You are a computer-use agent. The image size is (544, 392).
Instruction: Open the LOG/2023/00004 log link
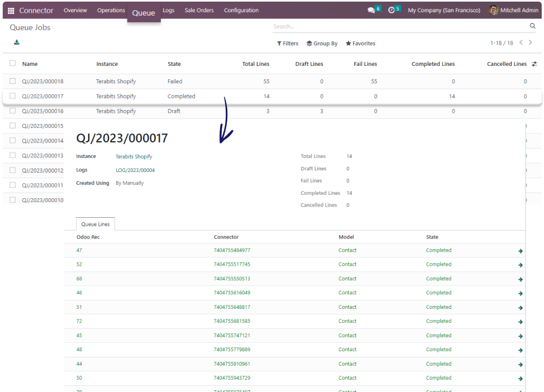[x=135, y=170]
